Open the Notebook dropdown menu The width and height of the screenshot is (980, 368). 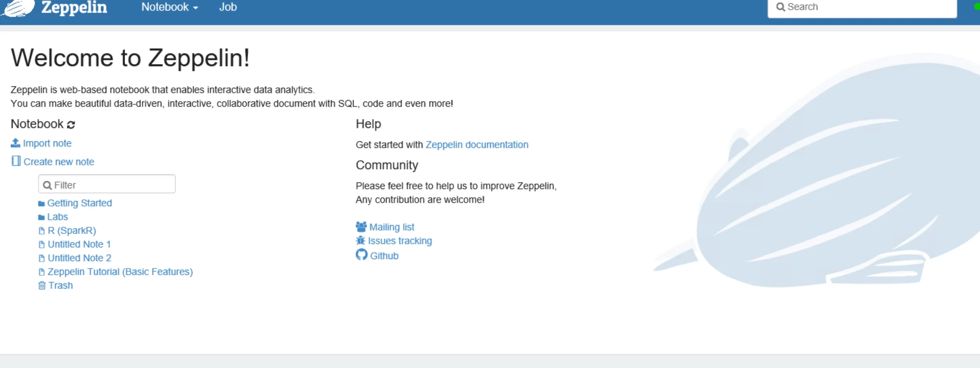(x=169, y=7)
